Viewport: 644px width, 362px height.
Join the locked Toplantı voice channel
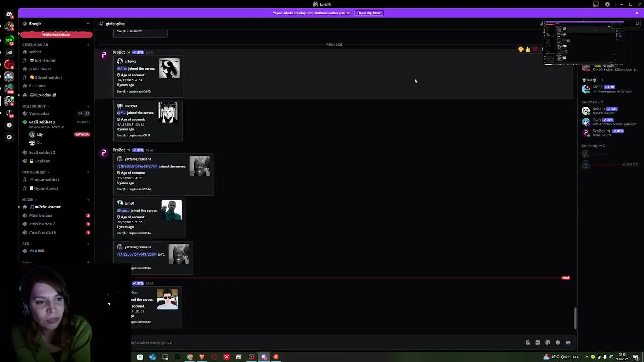(55, 161)
